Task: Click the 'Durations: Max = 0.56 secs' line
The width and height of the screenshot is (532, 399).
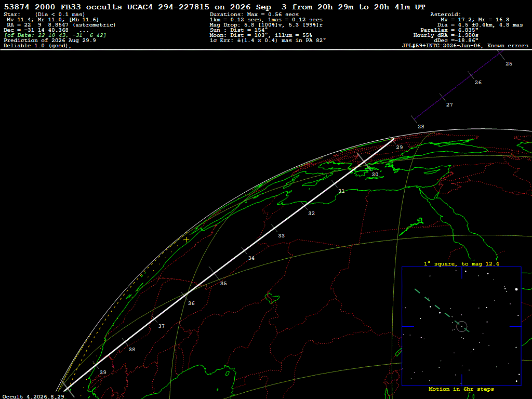Action: [x=254, y=15]
